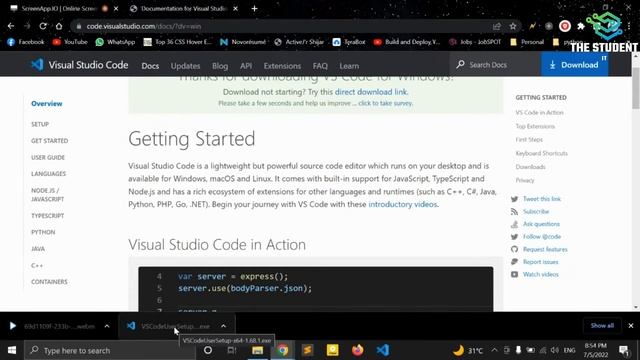Viewport: 640px width, 360px height.
Task: Select Overview in left sidebar
Action: (47, 104)
